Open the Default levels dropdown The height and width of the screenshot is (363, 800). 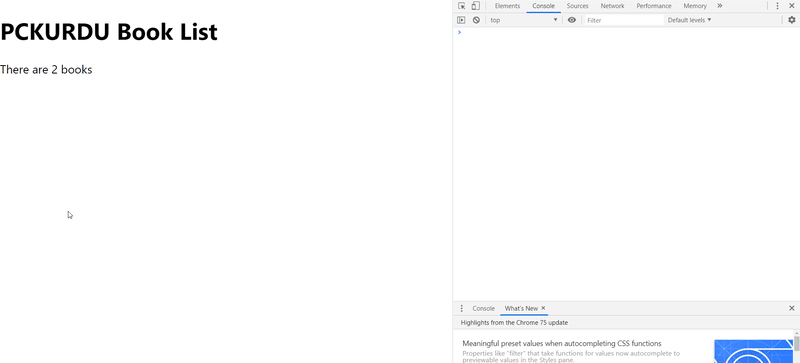click(x=689, y=20)
